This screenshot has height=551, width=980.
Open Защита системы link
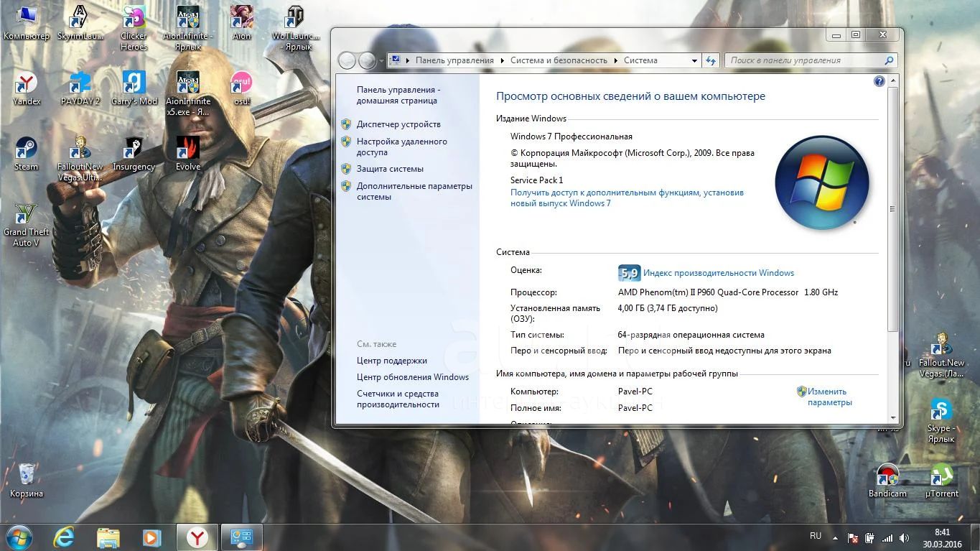[x=390, y=169]
